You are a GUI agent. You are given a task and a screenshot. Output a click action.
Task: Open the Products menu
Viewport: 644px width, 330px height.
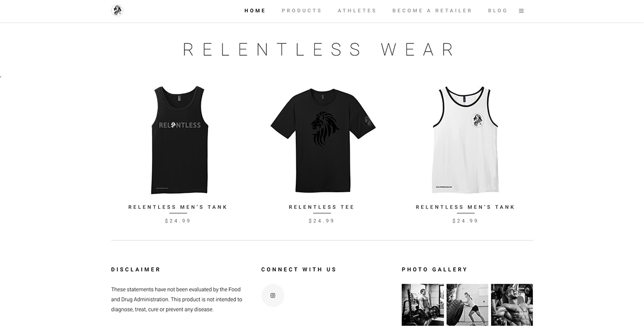(301, 11)
